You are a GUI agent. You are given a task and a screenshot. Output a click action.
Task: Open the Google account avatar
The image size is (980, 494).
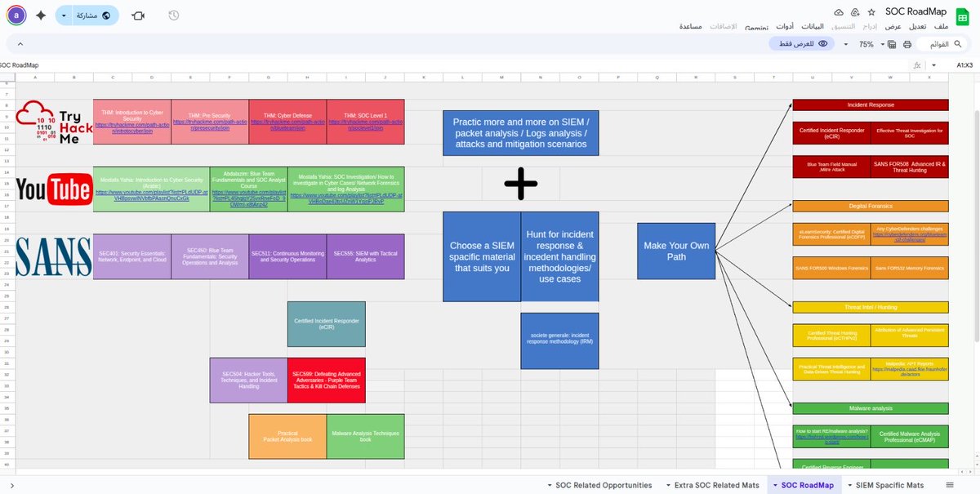tap(16, 16)
